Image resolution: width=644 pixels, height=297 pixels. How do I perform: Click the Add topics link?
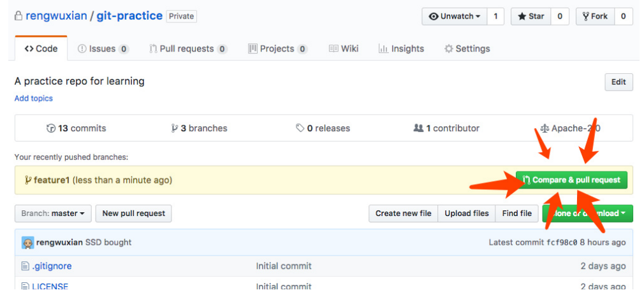click(x=34, y=99)
